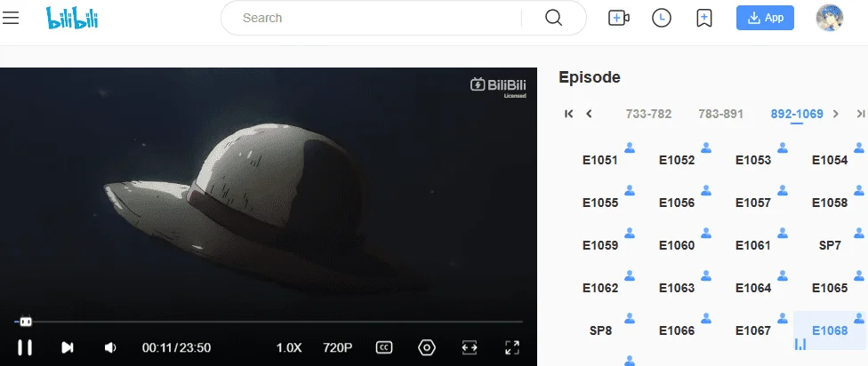Click member icon above SP8
Screen dimensions: 868x366
(630, 318)
